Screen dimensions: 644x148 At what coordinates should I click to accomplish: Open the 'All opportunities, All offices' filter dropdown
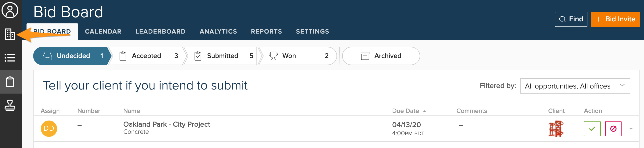pos(575,86)
